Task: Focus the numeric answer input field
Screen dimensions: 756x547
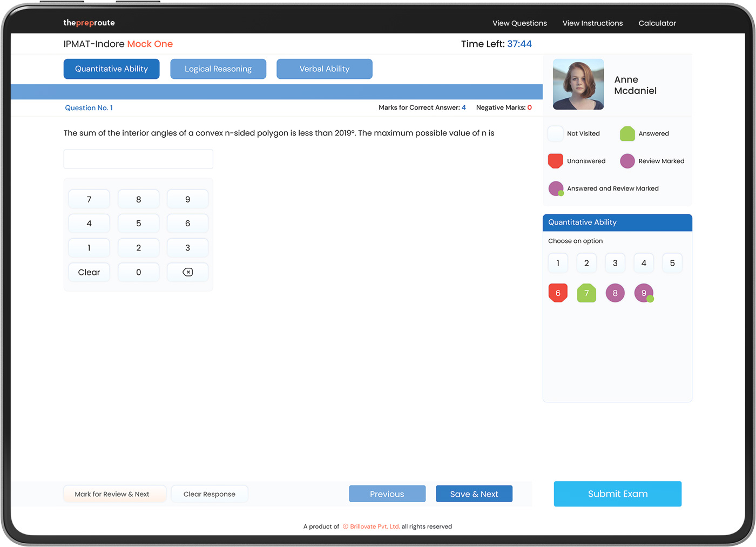Action: [x=138, y=159]
